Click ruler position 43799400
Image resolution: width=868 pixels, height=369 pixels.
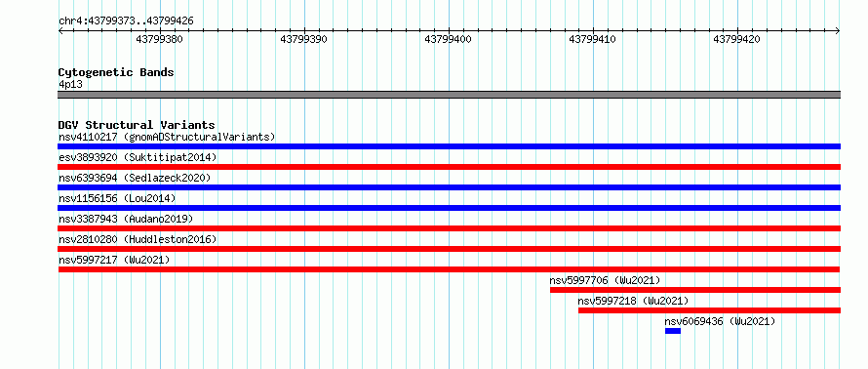(449, 39)
